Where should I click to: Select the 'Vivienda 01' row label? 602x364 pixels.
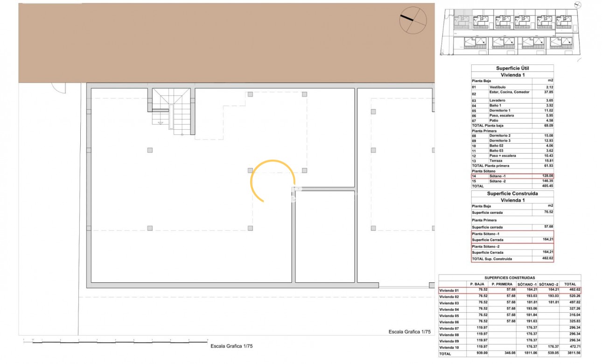pyautogui.click(x=449, y=290)
